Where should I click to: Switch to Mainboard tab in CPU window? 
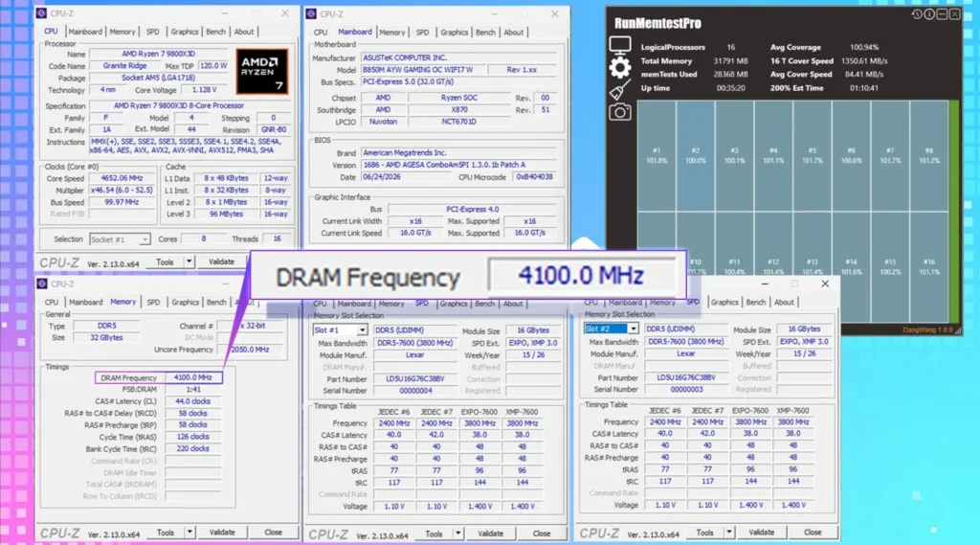pyautogui.click(x=85, y=32)
